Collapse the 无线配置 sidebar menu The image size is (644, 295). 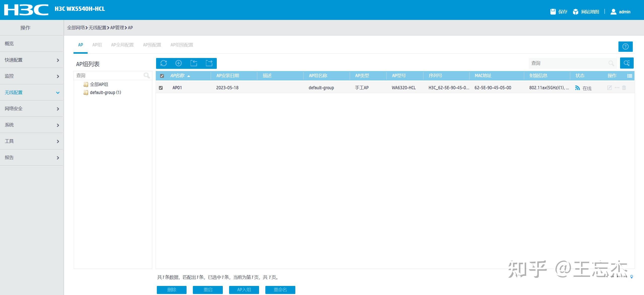coord(31,93)
